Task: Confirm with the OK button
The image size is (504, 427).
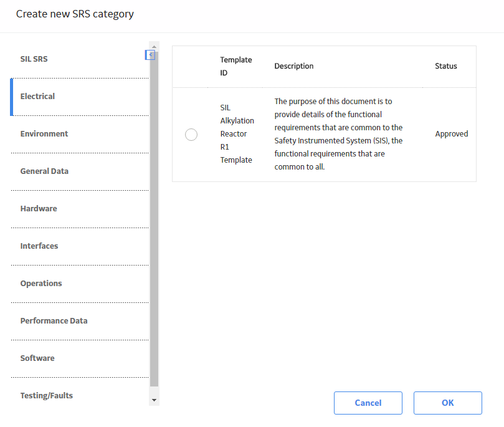Action: tap(448, 403)
